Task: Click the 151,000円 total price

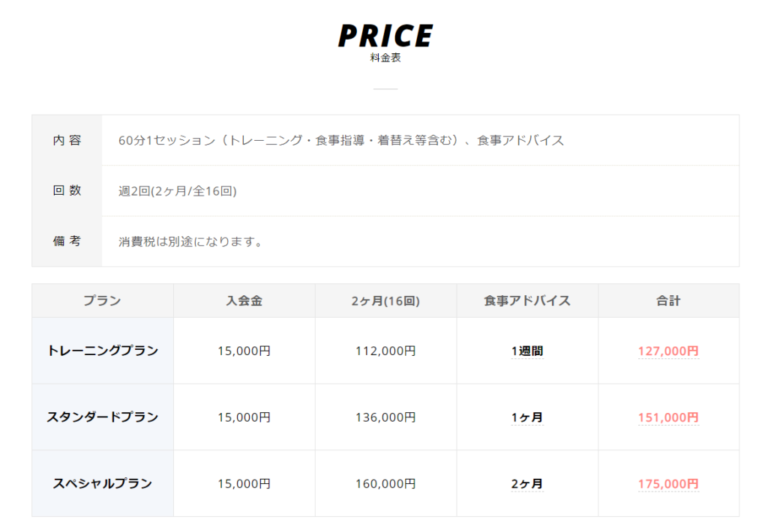Action: [668, 417]
